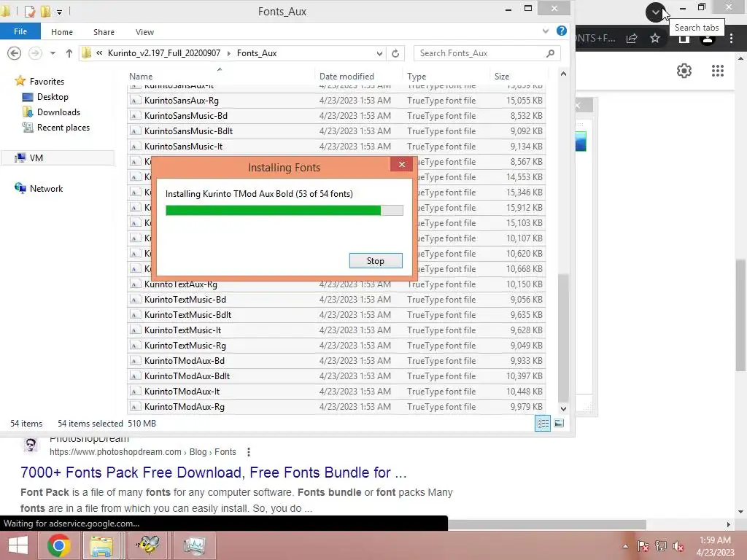Click Kurinto_v2.197_Full_20200907 in address bar
The width and height of the screenshot is (747, 560).
click(164, 53)
